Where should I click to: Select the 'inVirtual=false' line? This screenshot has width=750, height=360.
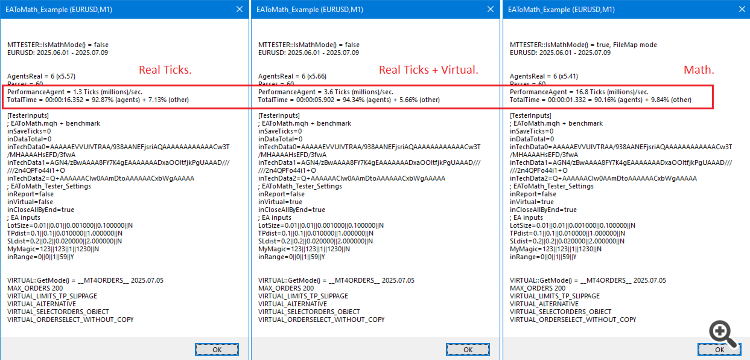[30, 202]
